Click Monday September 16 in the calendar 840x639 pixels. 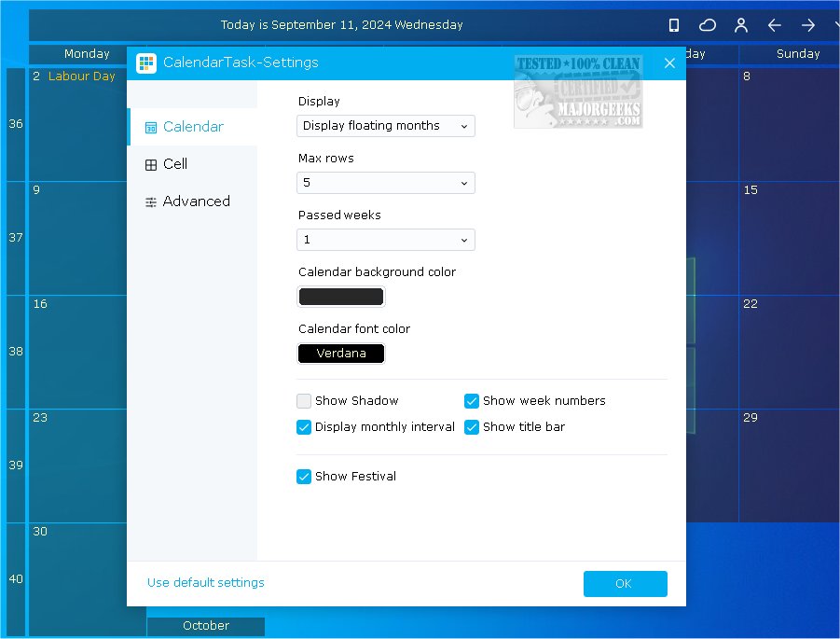click(x=78, y=353)
